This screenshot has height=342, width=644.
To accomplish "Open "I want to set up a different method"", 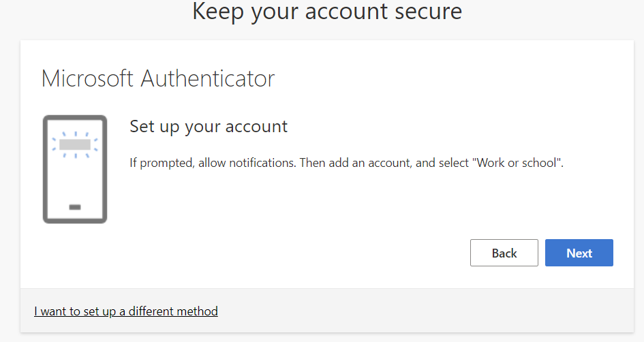I will pyautogui.click(x=126, y=311).
